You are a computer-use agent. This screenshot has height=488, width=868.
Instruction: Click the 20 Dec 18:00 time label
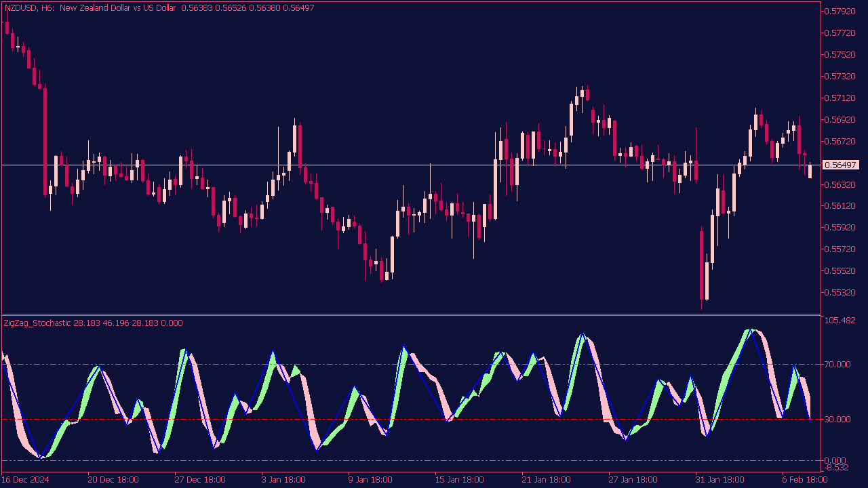113,480
